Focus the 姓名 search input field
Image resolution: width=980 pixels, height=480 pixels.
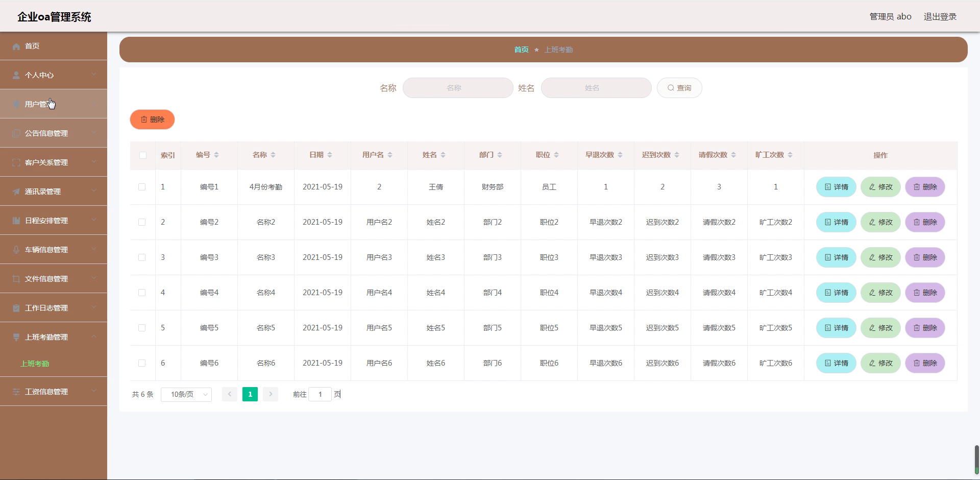596,88
